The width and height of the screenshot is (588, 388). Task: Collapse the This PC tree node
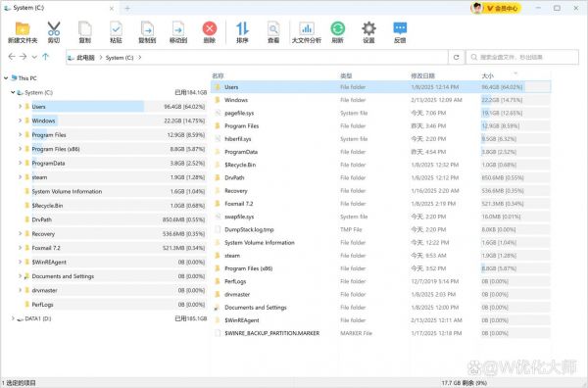point(6,78)
